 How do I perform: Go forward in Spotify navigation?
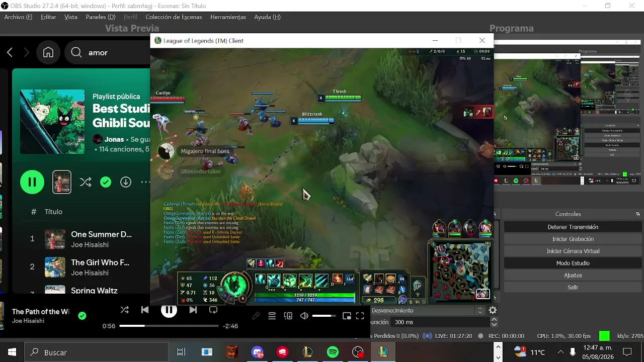27,52
